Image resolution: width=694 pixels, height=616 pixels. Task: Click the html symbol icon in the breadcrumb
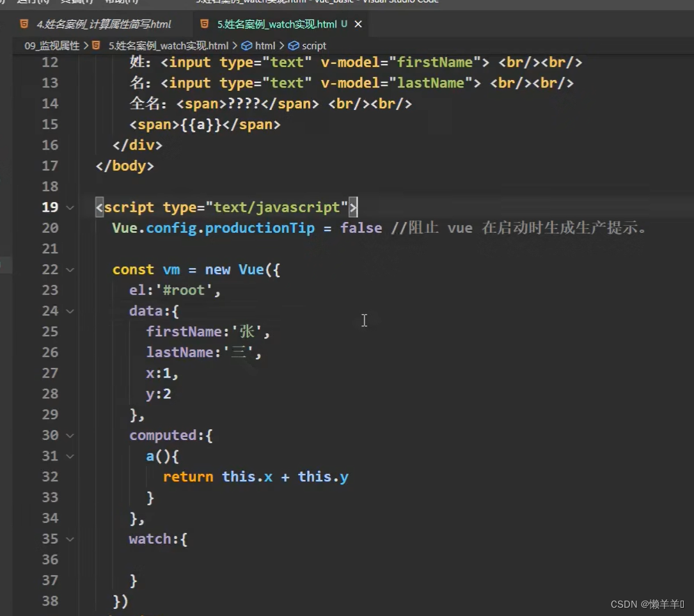click(x=247, y=45)
